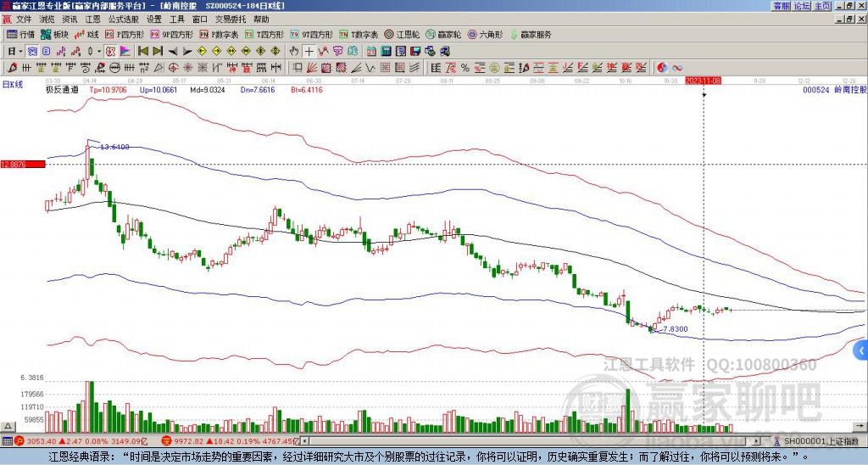Open the T四方形 tool

[264, 34]
